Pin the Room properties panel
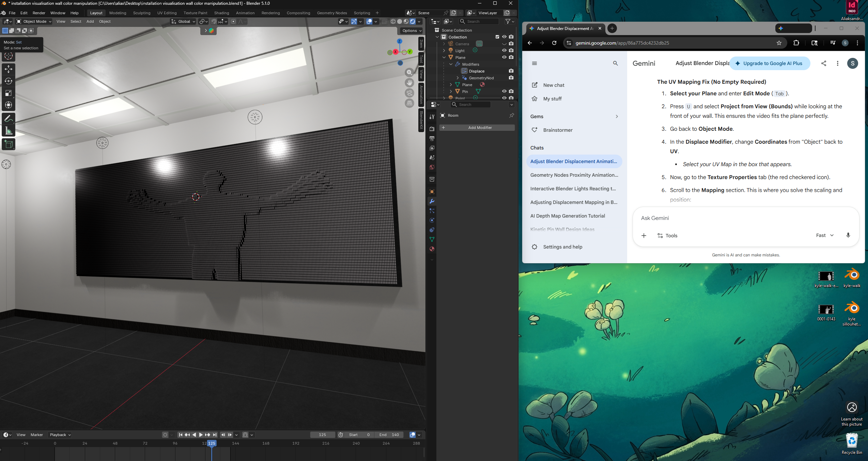 point(511,115)
